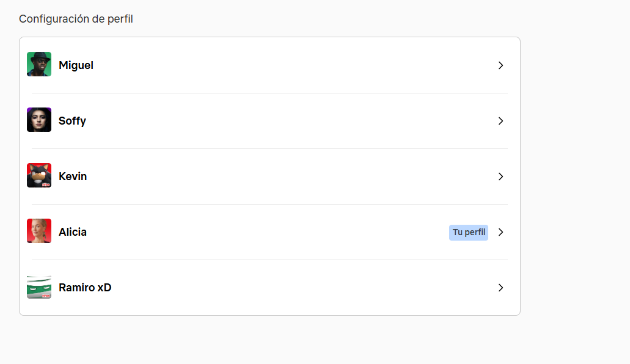630x364 pixels.
Task: Select the Soffy name label
Action: coord(72,121)
